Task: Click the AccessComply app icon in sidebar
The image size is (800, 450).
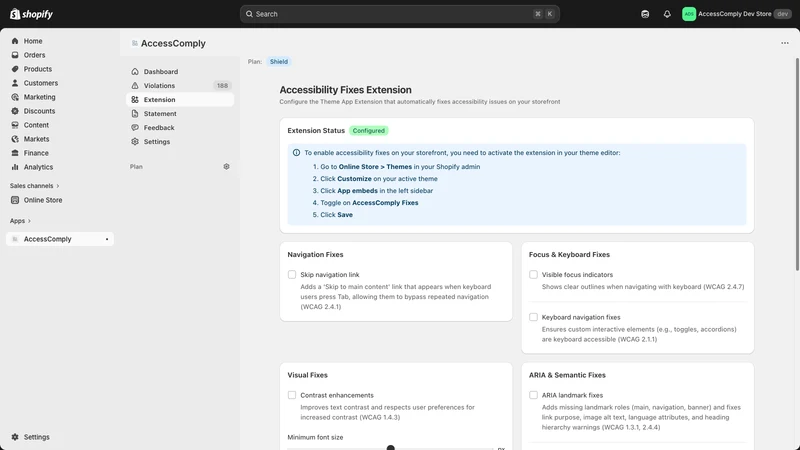Action: (15, 239)
